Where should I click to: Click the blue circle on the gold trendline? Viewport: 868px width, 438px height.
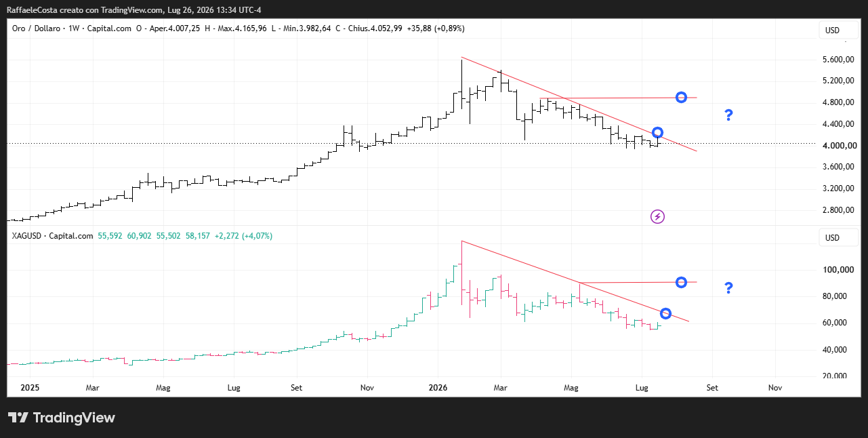pyautogui.click(x=657, y=133)
